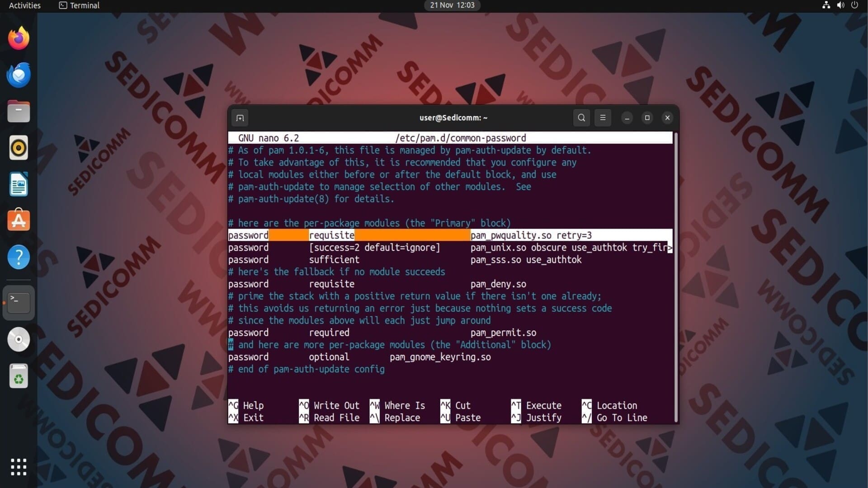868x488 pixels.
Task: Maximize the terminal window
Action: coord(647,118)
